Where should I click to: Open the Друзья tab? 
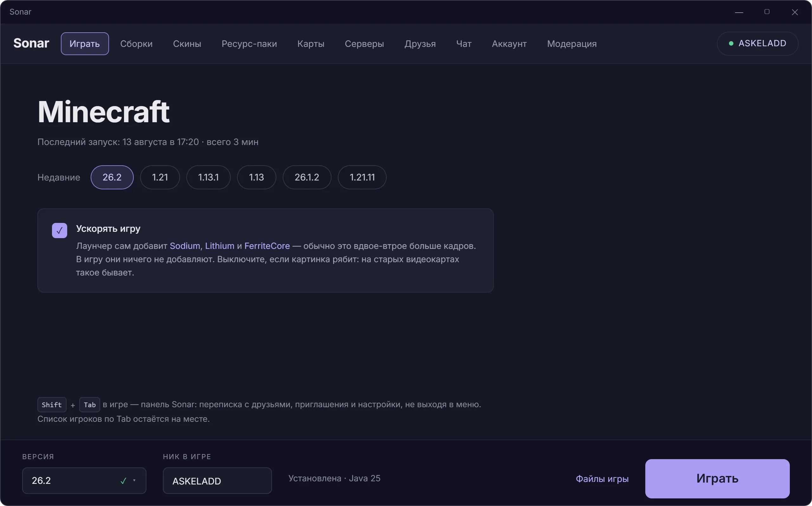pos(420,43)
